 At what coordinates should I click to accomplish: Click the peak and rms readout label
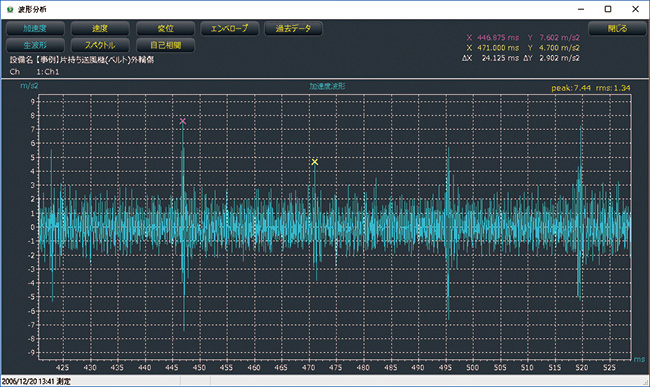[x=591, y=88]
